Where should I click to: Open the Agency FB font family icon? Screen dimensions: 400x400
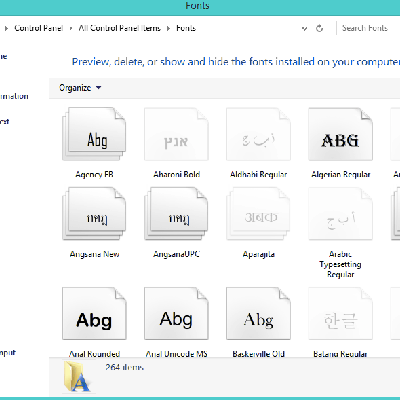[x=94, y=134]
